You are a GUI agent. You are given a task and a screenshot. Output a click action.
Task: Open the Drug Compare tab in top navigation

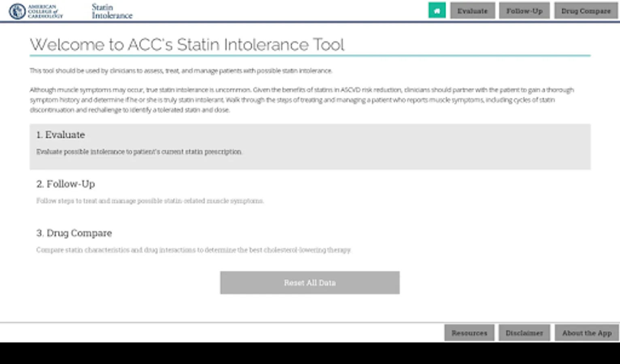pos(586,11)
